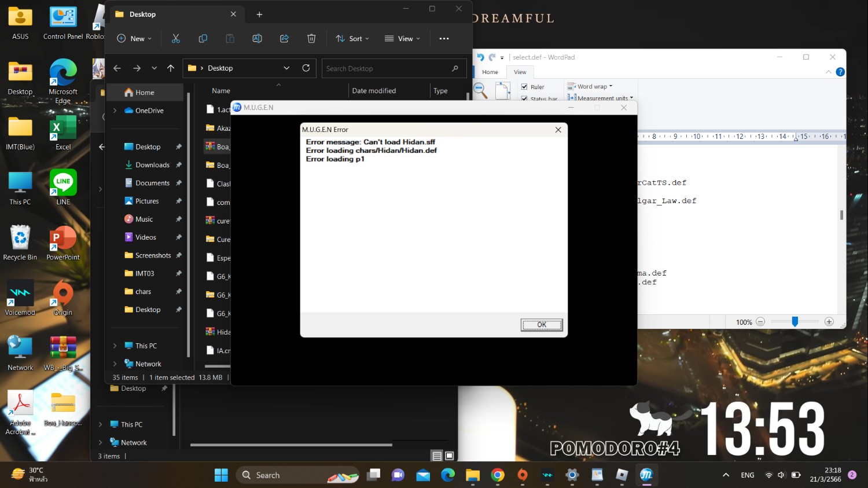The height and width of the screenshot is (488, 868).
Task: Click the Rename icon in Explorer toolbar
Action: [257, 39]
